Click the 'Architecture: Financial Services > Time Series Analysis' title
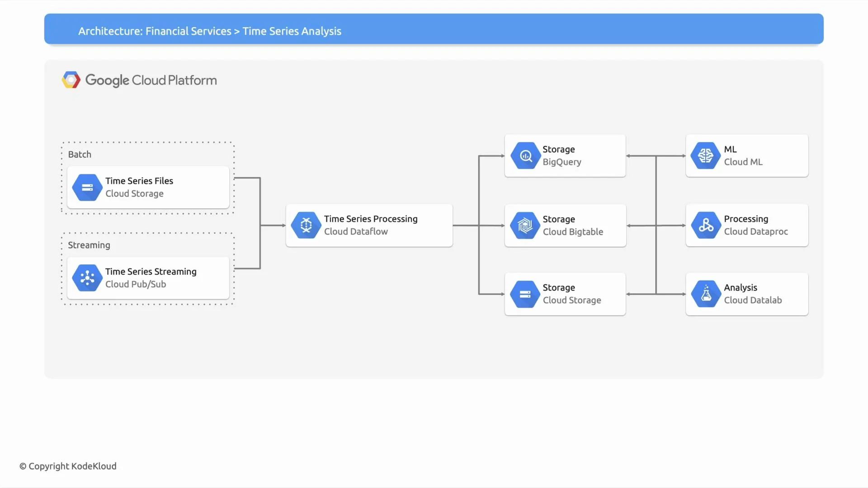Viewport: 868px width, 488px height. pos(210,31)
